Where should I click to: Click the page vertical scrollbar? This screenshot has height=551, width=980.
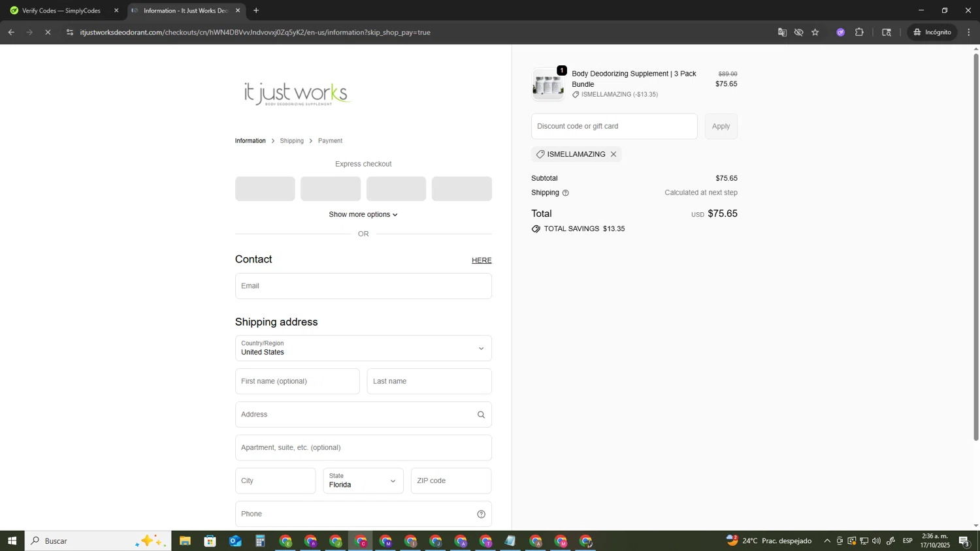tap(976, 248)
